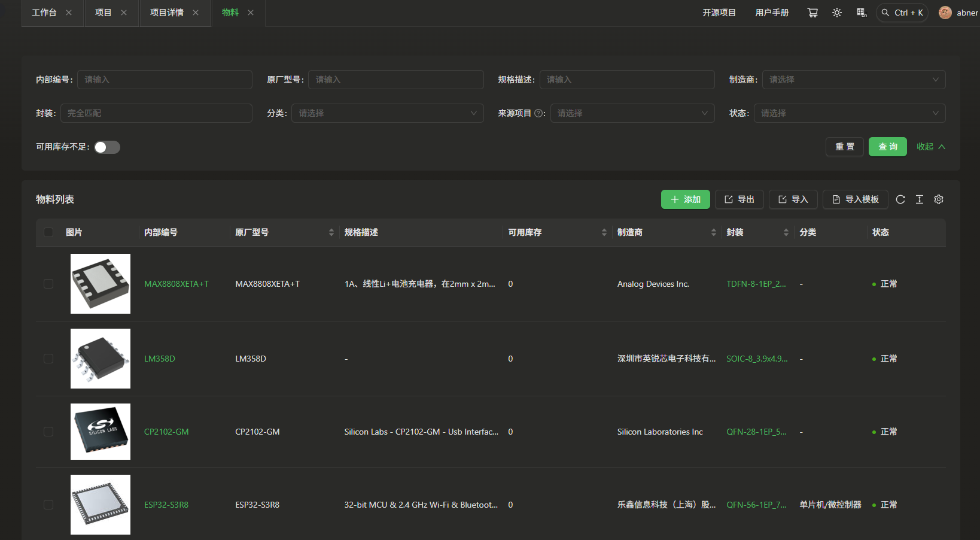Image resolution: width=980 pixels, height=540 pixels.
Task: Click help icon next to 来源项目
Action: [538, 113]
